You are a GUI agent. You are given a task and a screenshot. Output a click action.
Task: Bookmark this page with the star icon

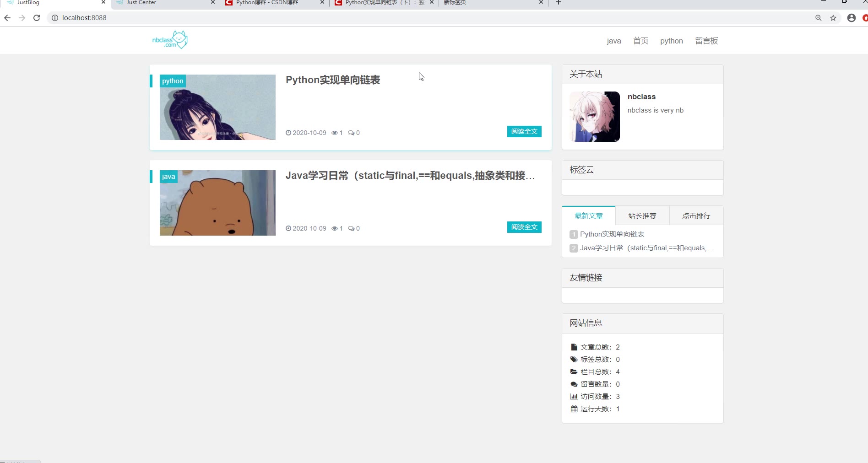(x=833, y=18)
